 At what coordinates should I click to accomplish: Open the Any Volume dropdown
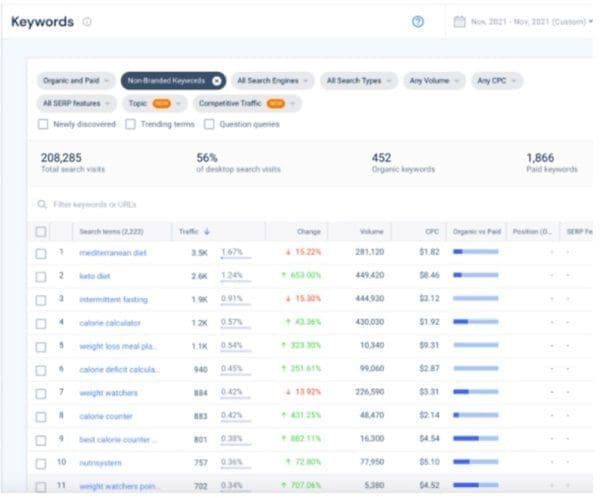point(433,80)
